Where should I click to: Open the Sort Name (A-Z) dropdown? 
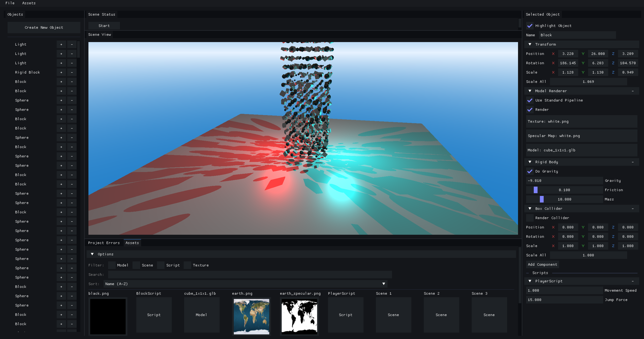point(245,284)
